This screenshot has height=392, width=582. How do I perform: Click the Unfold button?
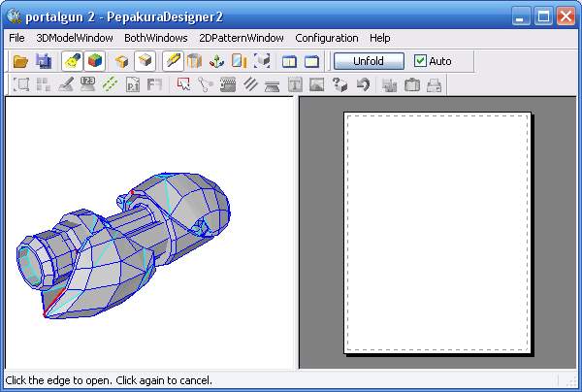(369, 61)
